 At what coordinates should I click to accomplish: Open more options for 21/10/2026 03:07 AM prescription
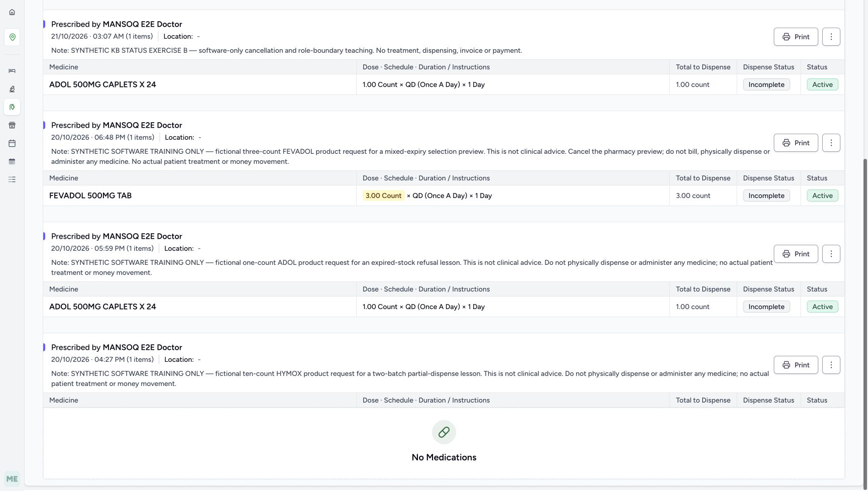click(831, 37)
